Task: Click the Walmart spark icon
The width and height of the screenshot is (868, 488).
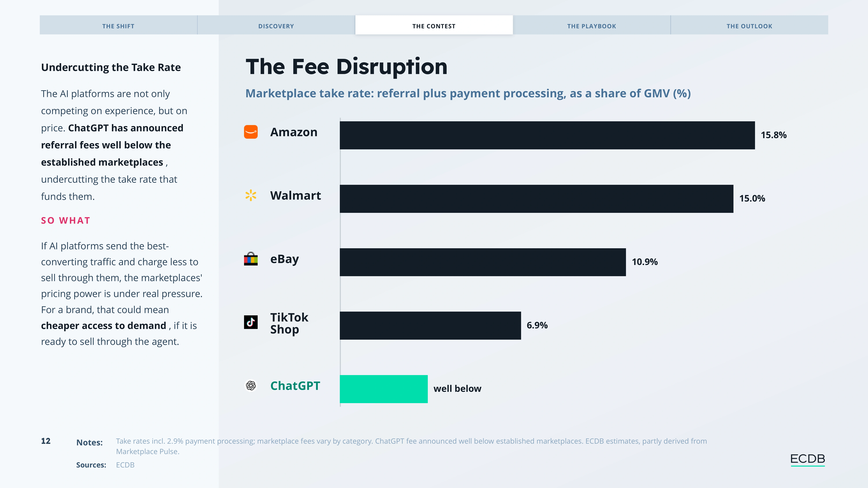Action: pyautogui.click(x=251, y=195)
